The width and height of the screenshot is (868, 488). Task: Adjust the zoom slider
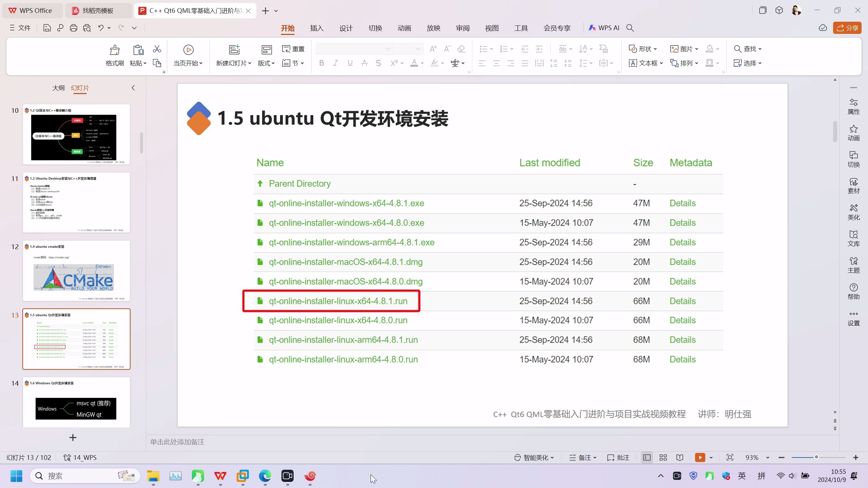pos(816,457)
